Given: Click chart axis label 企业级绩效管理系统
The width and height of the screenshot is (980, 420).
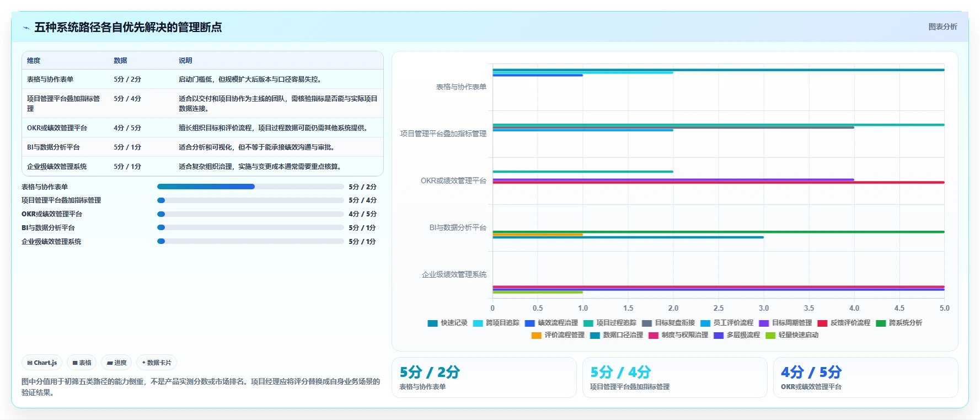Looking at the screenshot, I should click(x=454, y=275).
